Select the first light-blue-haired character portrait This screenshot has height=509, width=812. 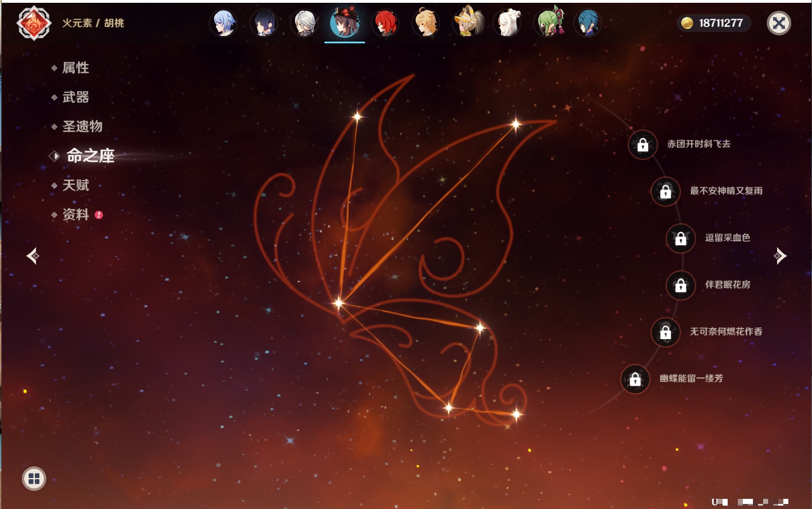[224, 23]
